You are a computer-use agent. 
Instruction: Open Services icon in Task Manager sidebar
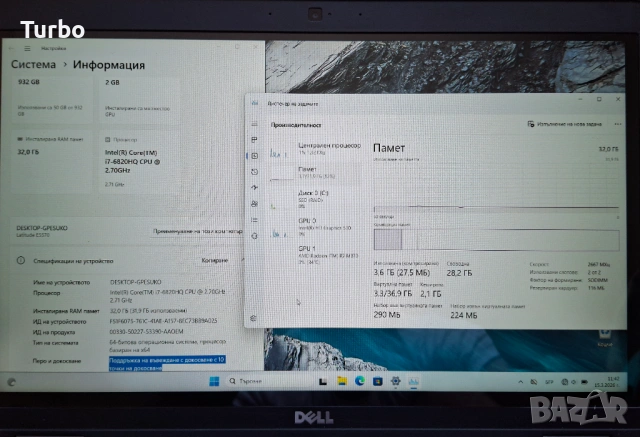coord(254,236)
